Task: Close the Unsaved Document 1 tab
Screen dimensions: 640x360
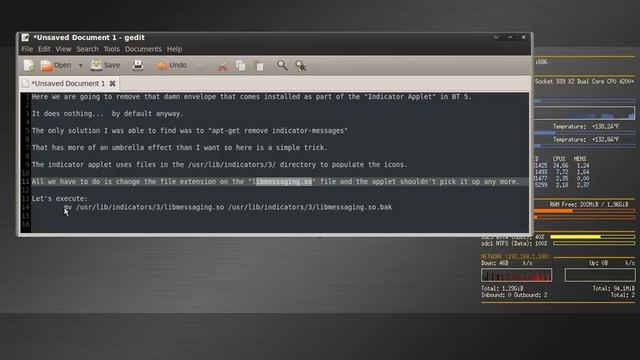Action: [x=112, y=83]
